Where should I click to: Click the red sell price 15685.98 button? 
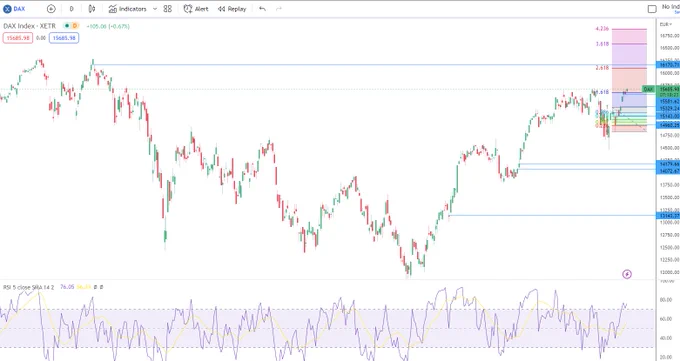18,38
